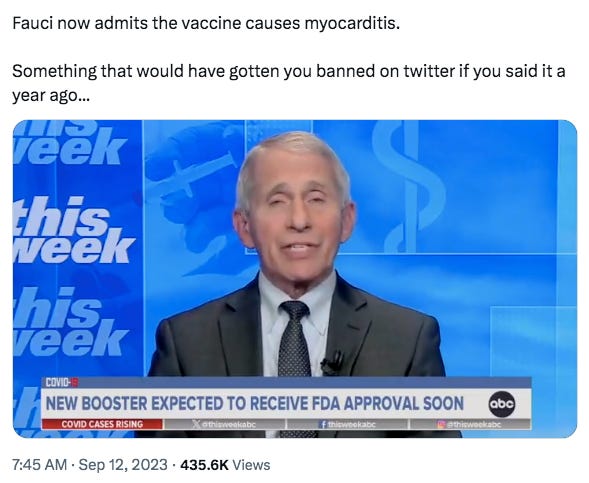This screenshot has height=483, width=589.
Task: Click the abc network logo
Action: 501,404
